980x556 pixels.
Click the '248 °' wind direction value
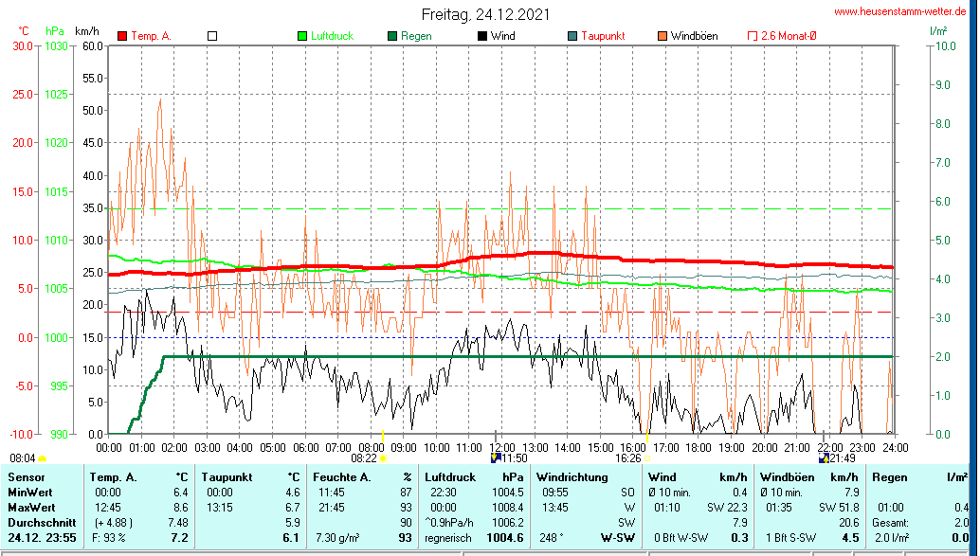click(550, 538)
